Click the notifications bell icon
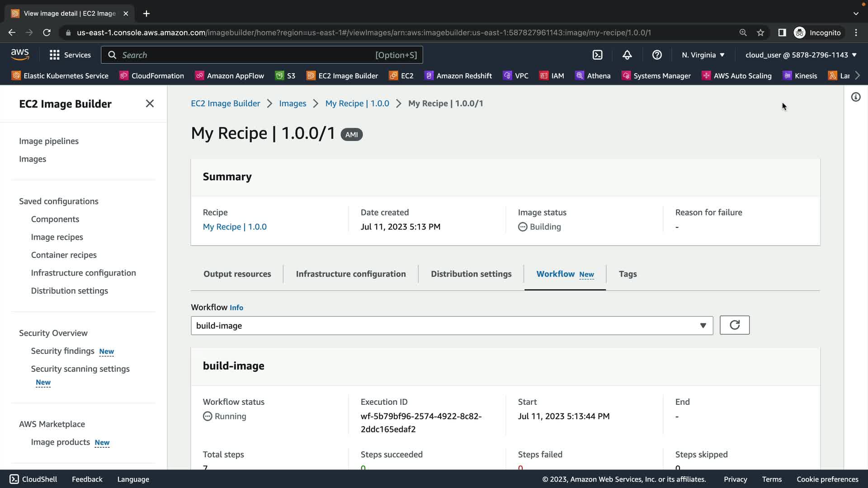Viewport: 868px width, 488px height. (x=627, y=55)
